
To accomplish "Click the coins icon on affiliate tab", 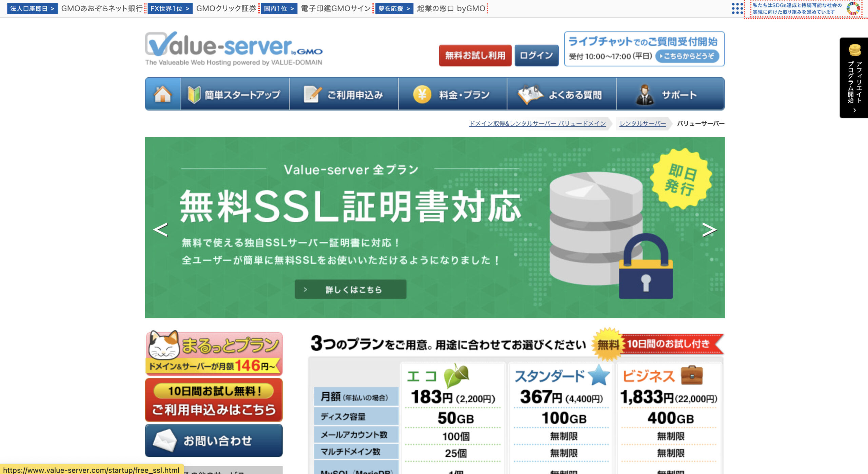I will click(854, 50).
